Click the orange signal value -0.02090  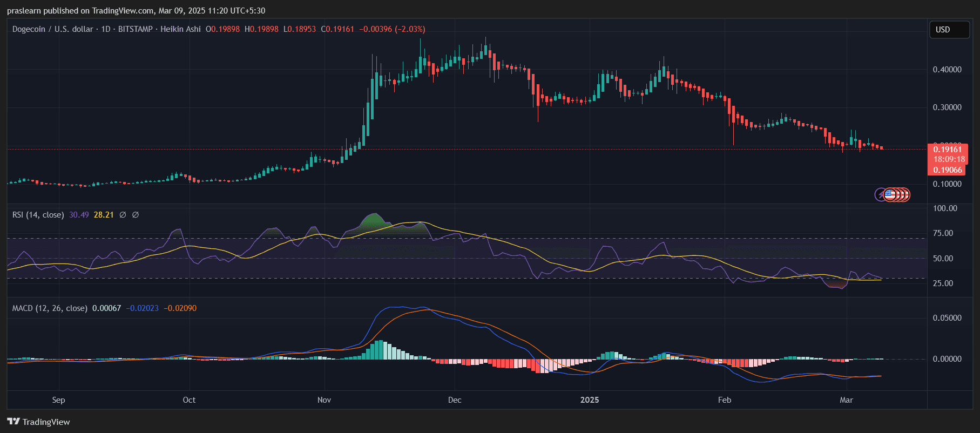[x=180, y=308]
